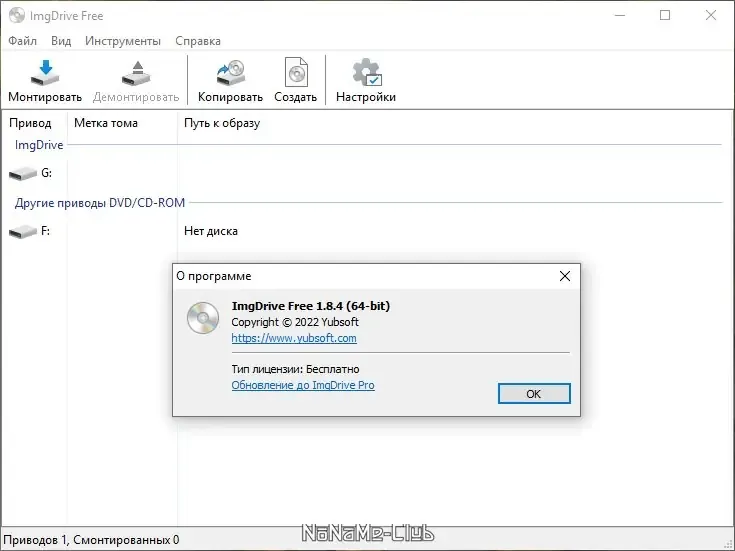Follow the Обновление до ImgDrive Pro link
735x551 pixels.
pyautogui.click(x=303, y=385)
